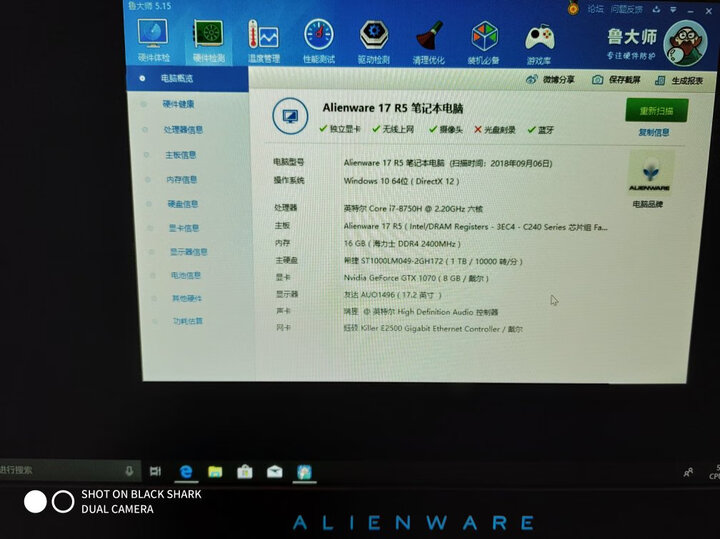Open 硬盘信息 in the sidebar
720x539 pixels.
click(x=183, y=204)
